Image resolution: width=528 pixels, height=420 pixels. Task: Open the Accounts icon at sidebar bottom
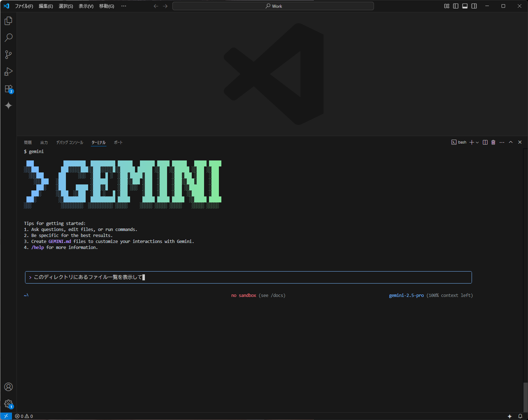8,387
